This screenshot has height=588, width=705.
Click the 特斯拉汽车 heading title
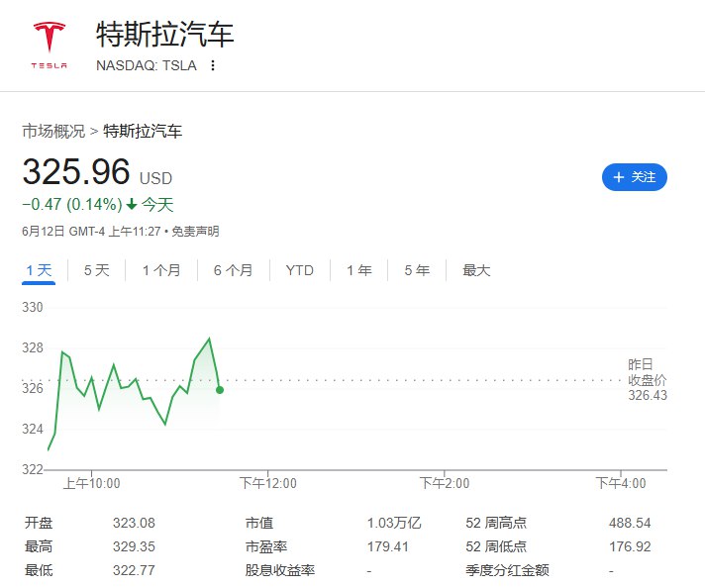click(165, 35)
